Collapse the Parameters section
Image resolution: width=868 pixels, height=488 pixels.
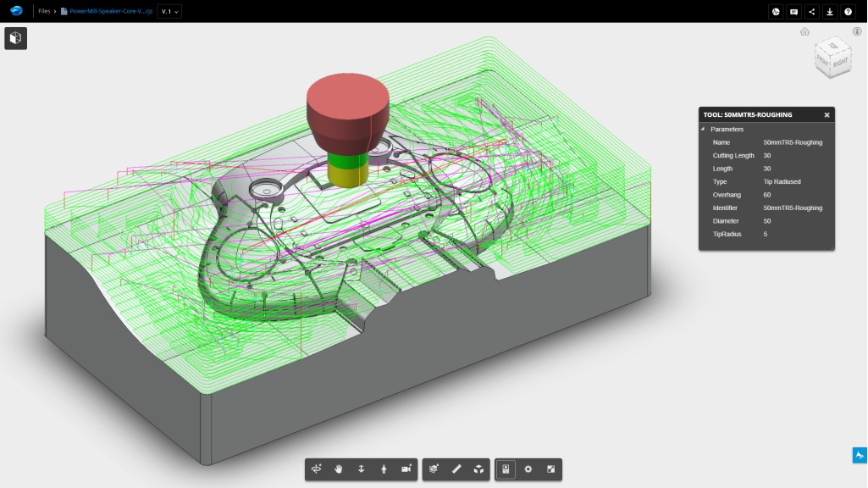coord(702,130)
